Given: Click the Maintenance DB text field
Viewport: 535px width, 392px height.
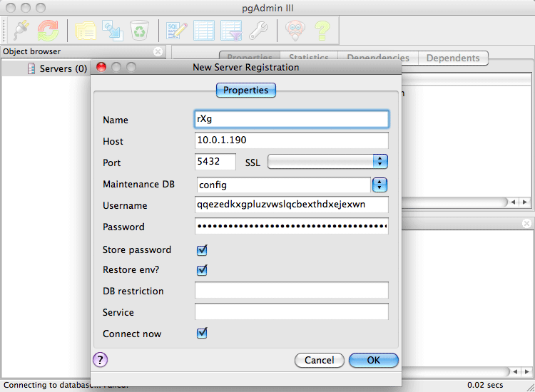Looking at the screenshot, I should (284, 185).
